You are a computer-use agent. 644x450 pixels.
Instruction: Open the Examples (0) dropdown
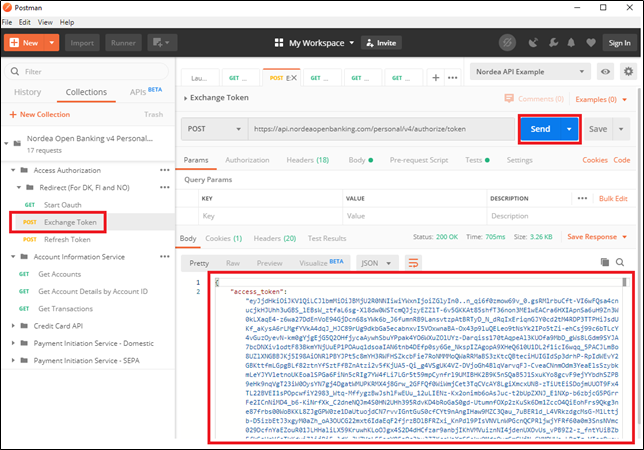pos(601,99)
